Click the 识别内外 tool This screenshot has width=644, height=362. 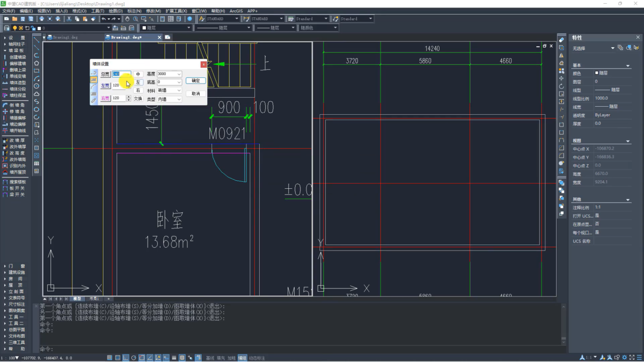pyautogui.click(x=14, y=166)
